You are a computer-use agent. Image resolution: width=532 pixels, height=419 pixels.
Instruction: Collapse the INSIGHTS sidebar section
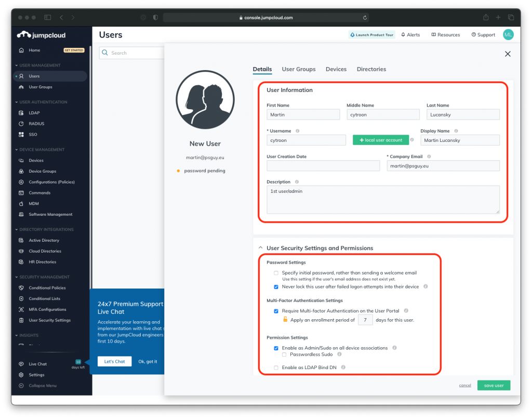17,335
